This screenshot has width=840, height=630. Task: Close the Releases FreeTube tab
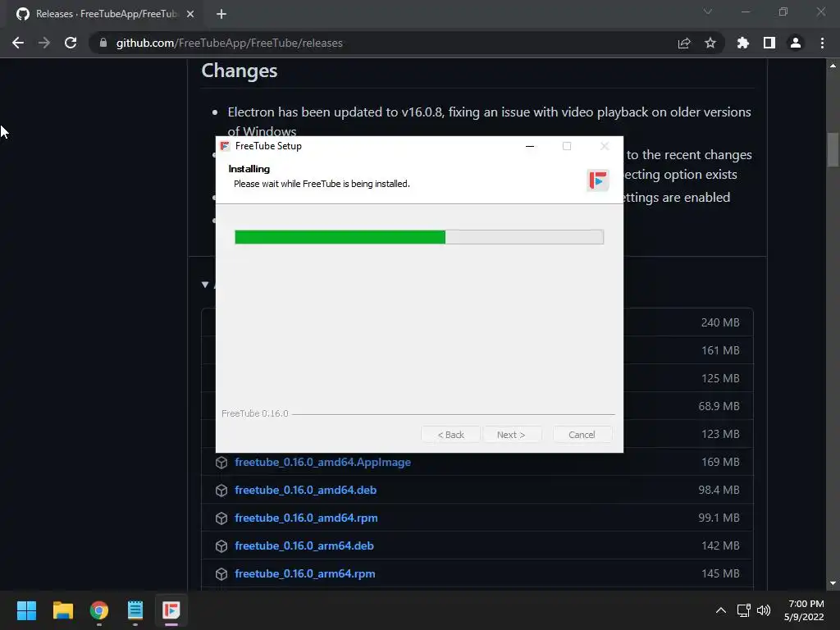[190, 14]
